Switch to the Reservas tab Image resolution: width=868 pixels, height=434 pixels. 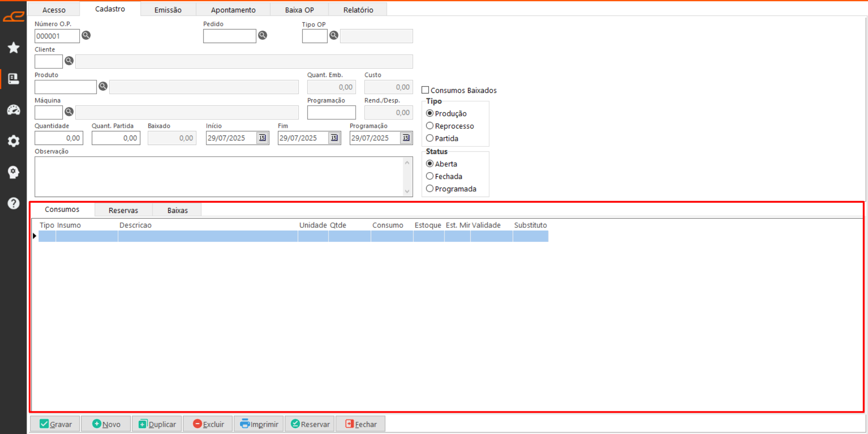123,210
